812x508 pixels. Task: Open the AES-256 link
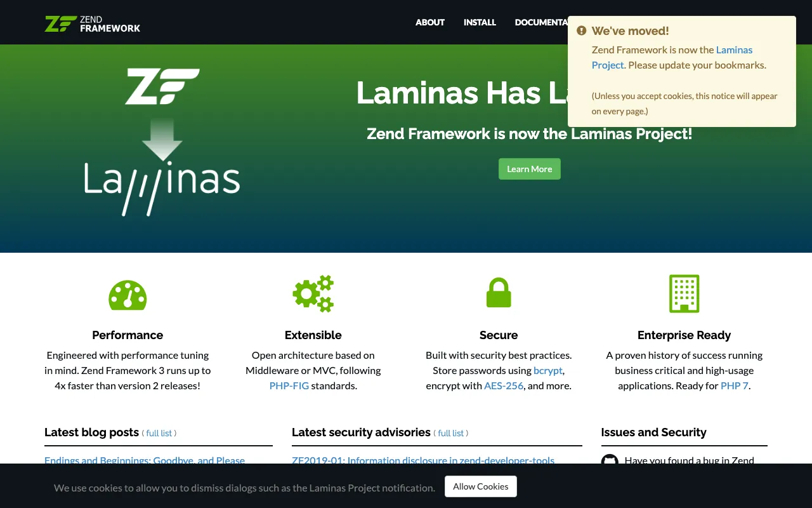504,385
